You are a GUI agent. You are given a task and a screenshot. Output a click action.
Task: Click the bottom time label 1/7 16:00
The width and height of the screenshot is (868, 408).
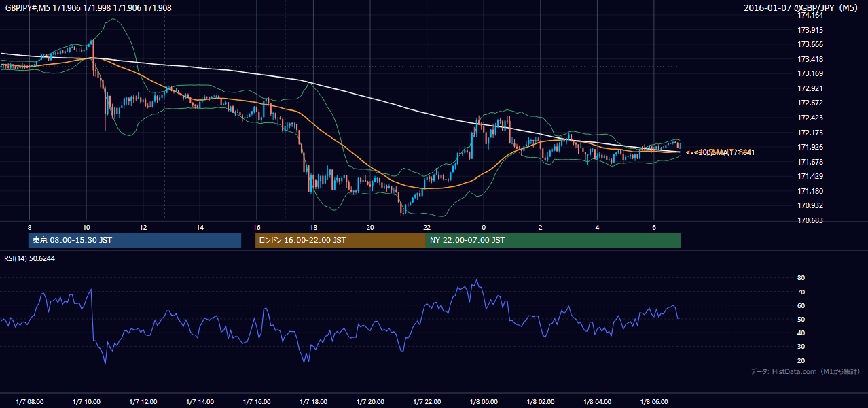click(257, 401)
